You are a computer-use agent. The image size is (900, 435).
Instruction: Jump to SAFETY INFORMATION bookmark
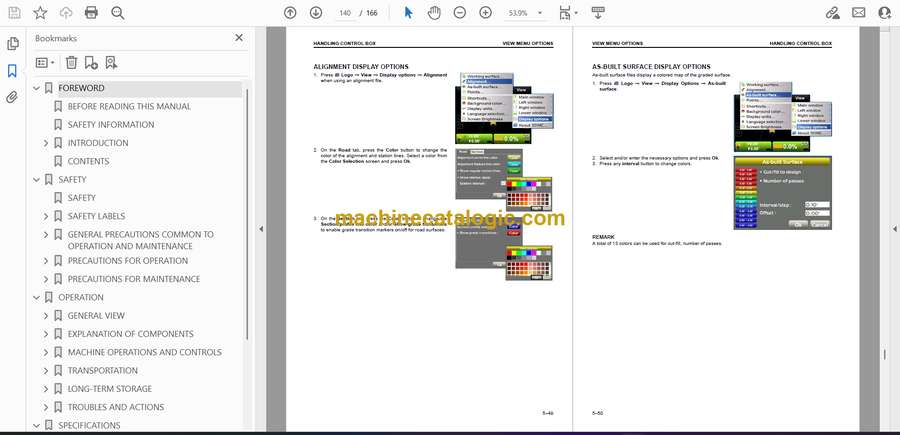coord(111,125)
